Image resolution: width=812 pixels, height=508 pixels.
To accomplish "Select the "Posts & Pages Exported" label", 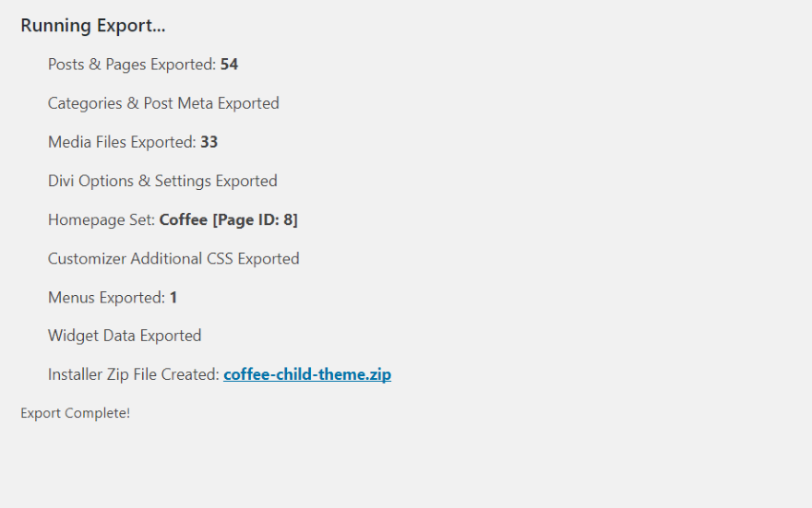I will pyautogui.click(x=131, y=65).
